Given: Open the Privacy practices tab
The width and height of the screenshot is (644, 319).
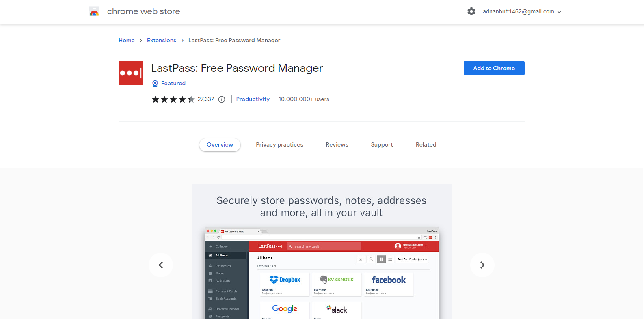Looking at the screenshot, I should (279, 145).
